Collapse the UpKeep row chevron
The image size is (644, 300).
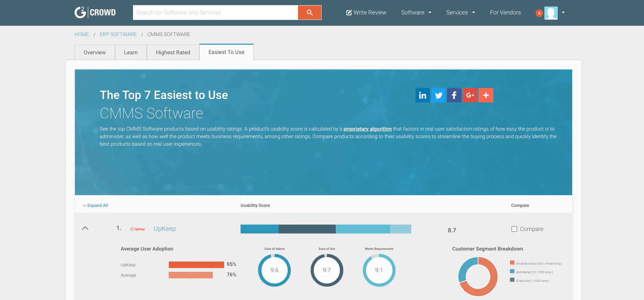(x=85, y=228)
